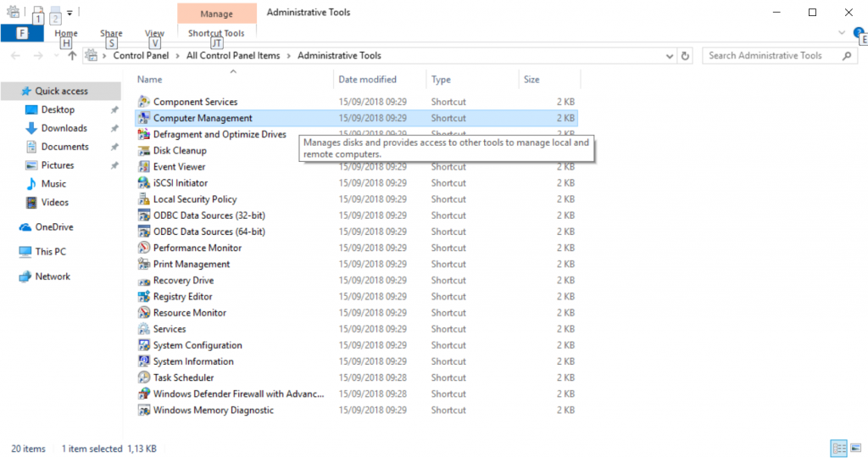Select the System Information icon

144,361
